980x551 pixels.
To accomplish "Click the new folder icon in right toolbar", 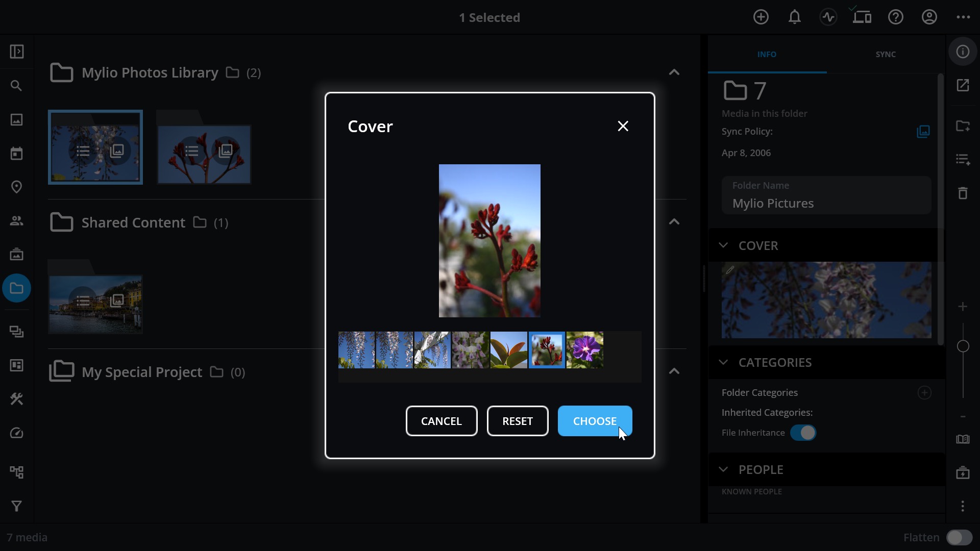I will pos(963,126).
